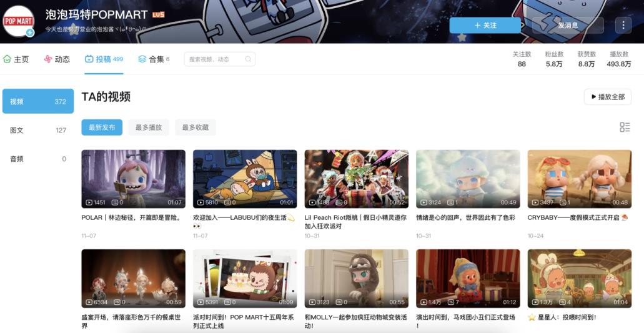Click title 演出时间到，马戏团小丑们正式登场
The image size is (644, 333).
465,322
